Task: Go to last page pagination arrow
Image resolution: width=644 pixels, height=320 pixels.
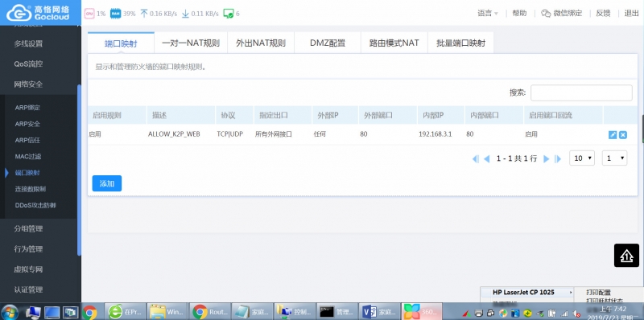Action: 558,158
